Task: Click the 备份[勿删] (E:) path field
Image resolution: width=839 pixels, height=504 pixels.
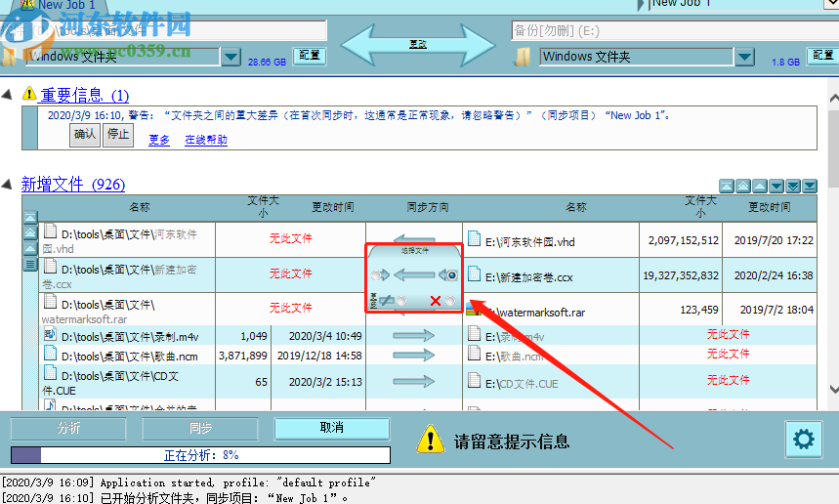Action: click(675, 30)
